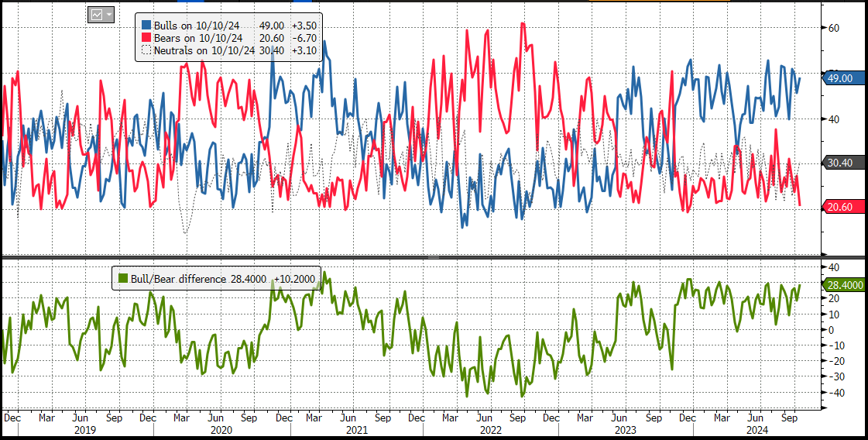The height and width of the screenshot is (440, 868).
Task: Click the '+3.50' Bulls change value
Action: (x=305, y=25)
